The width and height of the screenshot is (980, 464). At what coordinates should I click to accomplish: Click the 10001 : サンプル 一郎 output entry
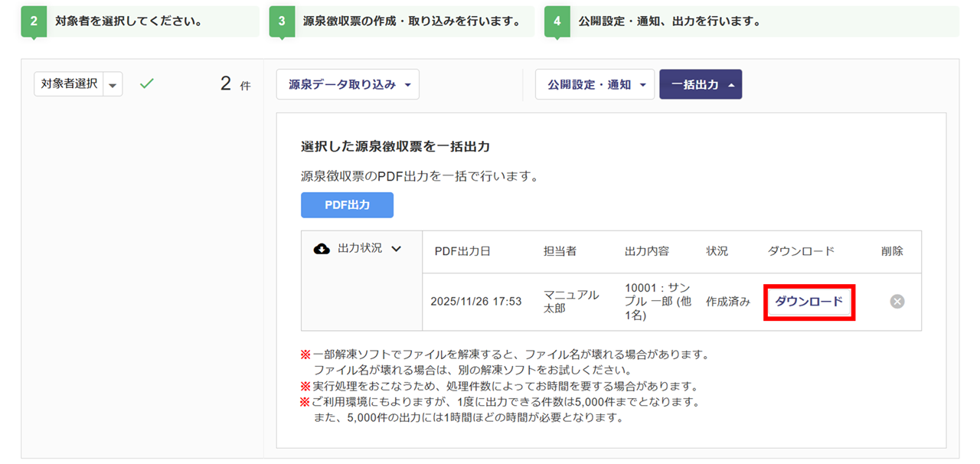tap(658, 302)
